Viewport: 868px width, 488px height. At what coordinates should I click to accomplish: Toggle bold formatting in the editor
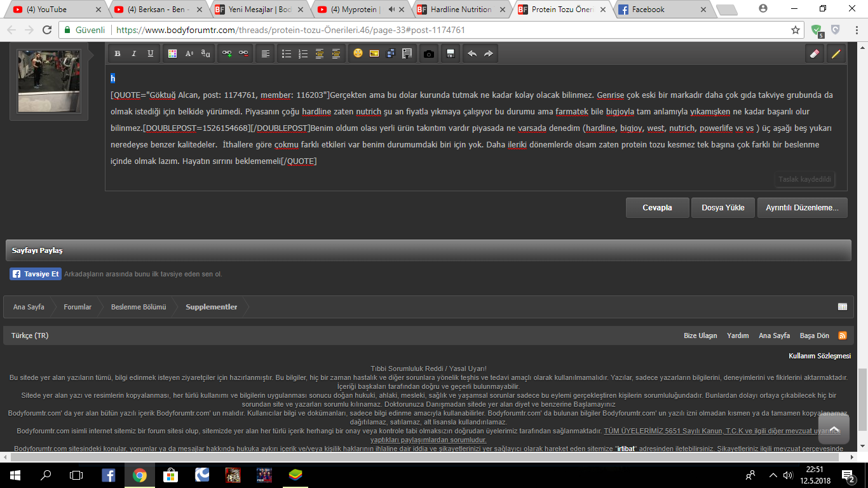tap(118, 54)
